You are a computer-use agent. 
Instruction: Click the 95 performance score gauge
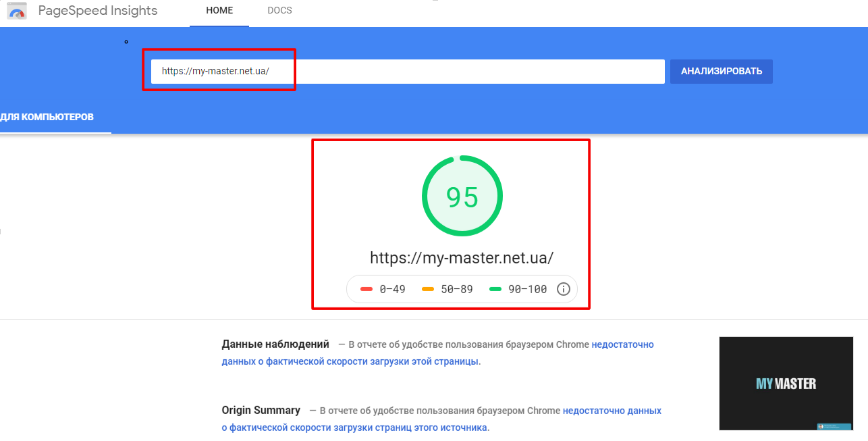point(462,196)
